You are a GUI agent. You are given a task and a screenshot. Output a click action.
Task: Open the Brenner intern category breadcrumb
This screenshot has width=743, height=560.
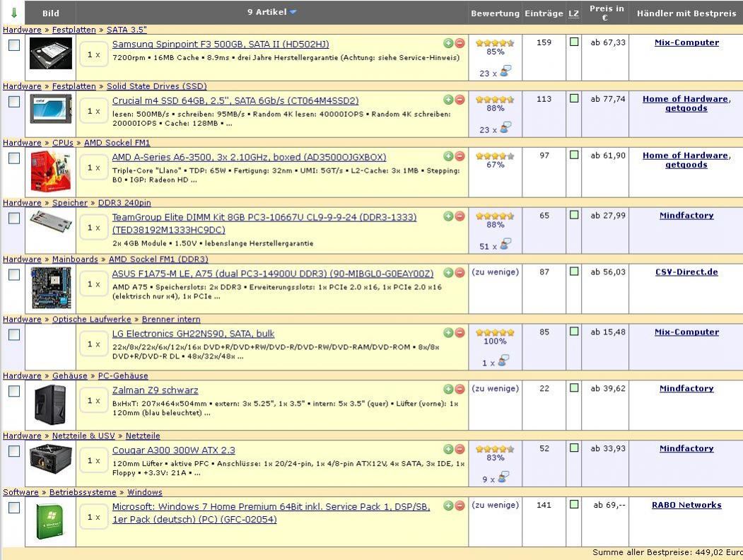coord(170,320)
